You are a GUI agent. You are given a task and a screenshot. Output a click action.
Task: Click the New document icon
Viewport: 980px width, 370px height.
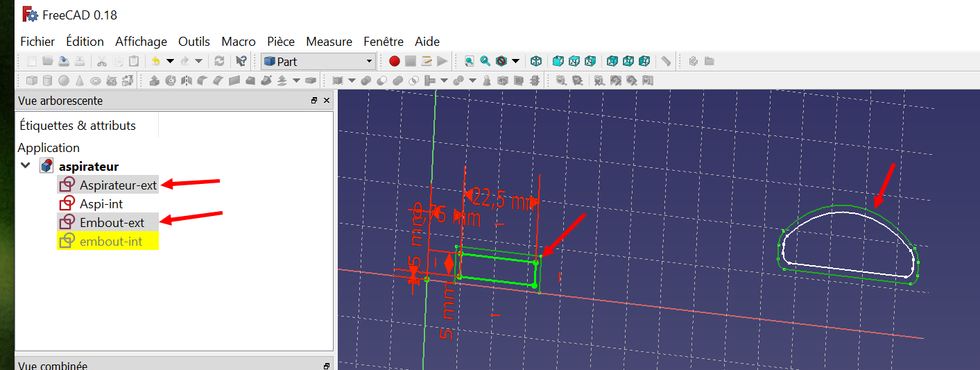click(31, 61)
